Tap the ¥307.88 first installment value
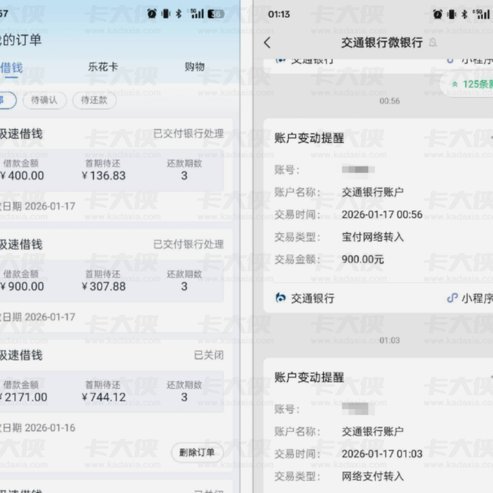 coord(104,286)
